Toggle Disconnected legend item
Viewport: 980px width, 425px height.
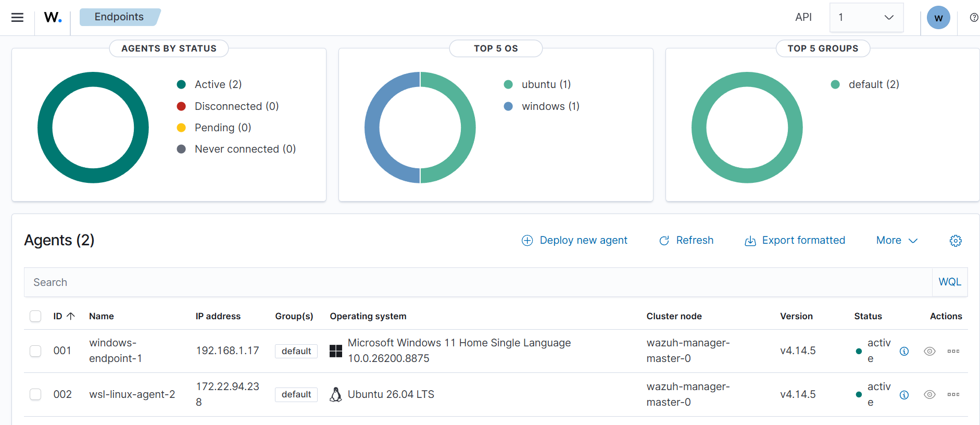[x=228, y=106]
